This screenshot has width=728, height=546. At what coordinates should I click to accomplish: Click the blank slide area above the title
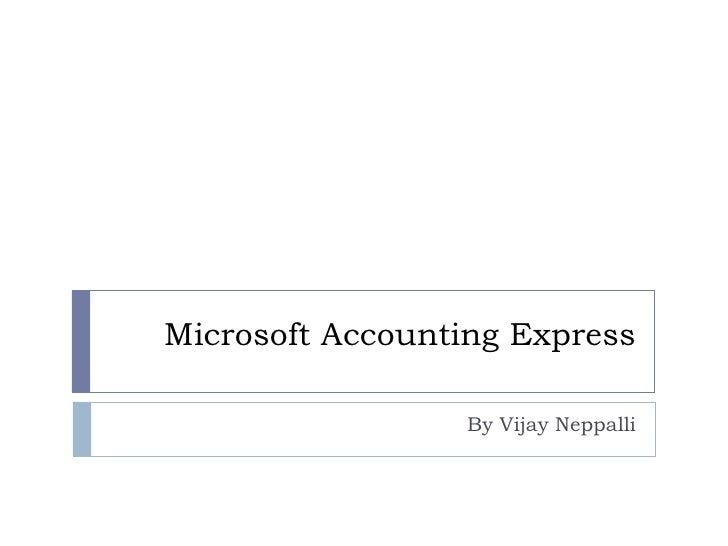(364, 144)
